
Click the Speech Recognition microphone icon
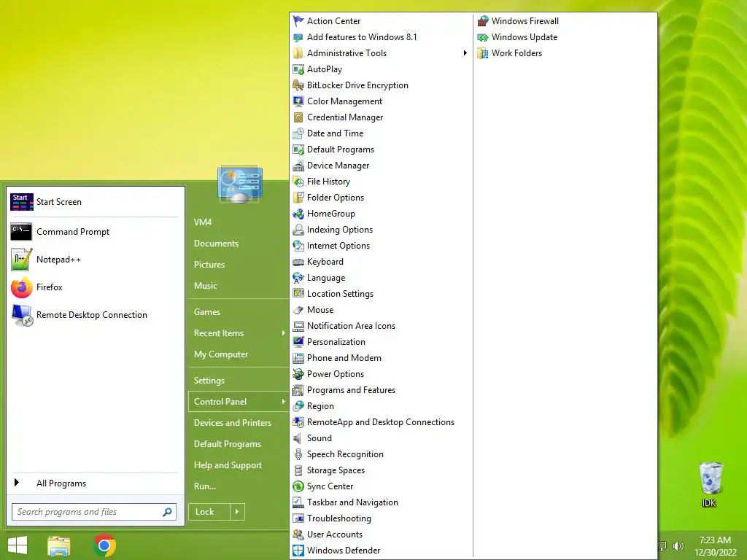298,454
